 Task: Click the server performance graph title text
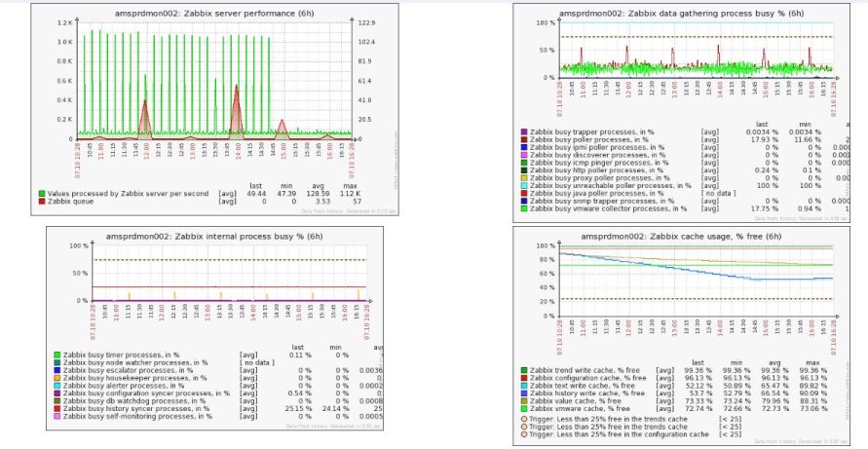214,13
